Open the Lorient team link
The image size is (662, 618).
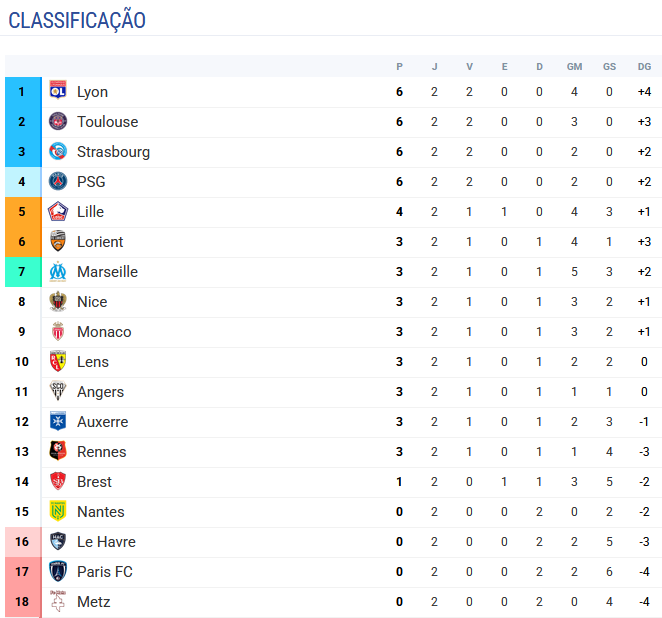(100, 242)
